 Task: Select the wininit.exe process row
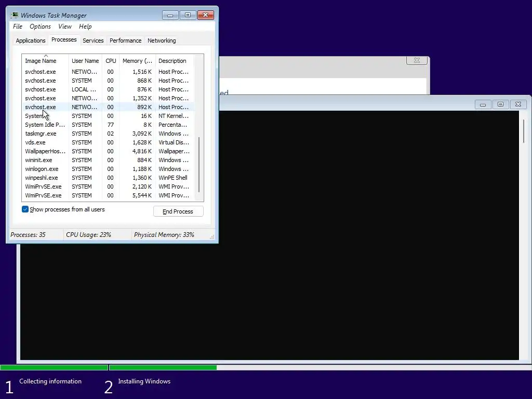point(108,160)
